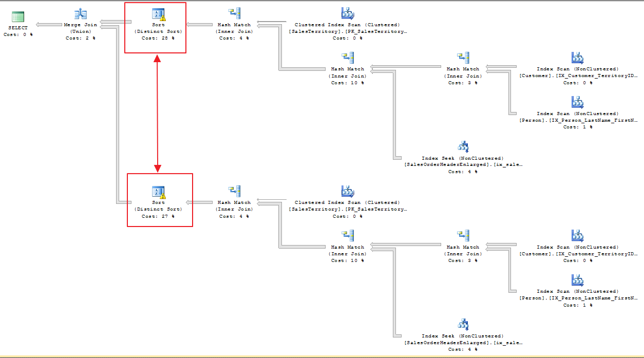This screenshot has width=644, height=358.
Task: Click the upper Hash Match 3% cost icon
Action: 463,58
